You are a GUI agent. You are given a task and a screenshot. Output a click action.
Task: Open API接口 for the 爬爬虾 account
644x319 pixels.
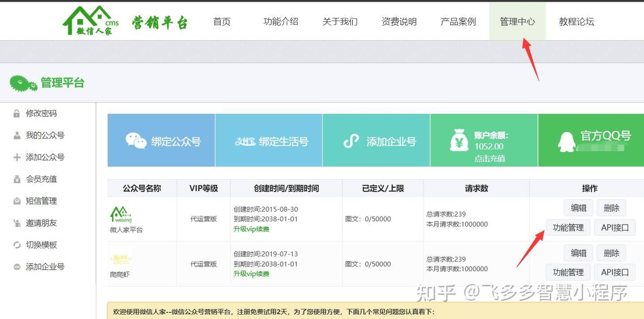tap(614, 272)
